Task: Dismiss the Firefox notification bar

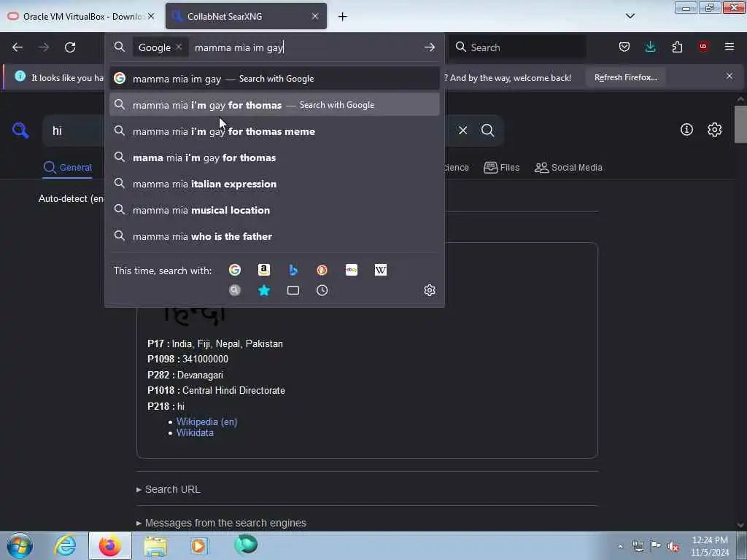Action: pyautogui.click(x=729, y=76)
